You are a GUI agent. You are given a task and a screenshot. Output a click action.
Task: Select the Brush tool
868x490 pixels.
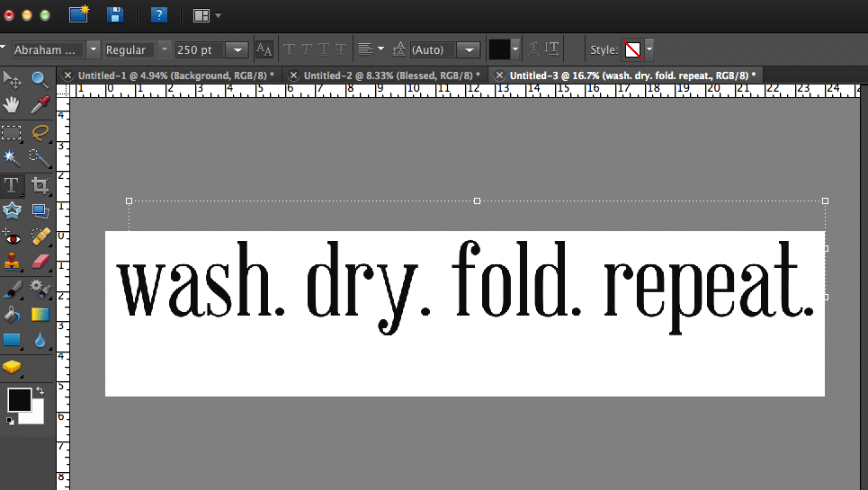pos(12,289)
